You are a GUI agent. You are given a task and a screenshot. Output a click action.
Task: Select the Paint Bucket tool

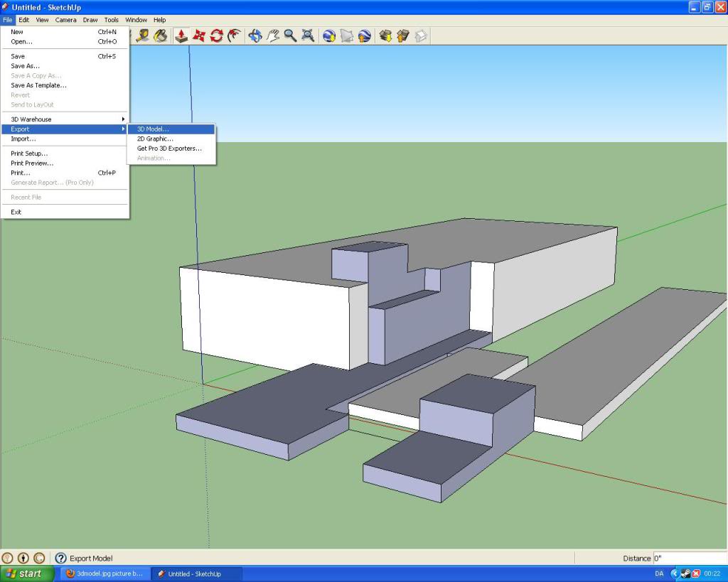tap(161, 36)
